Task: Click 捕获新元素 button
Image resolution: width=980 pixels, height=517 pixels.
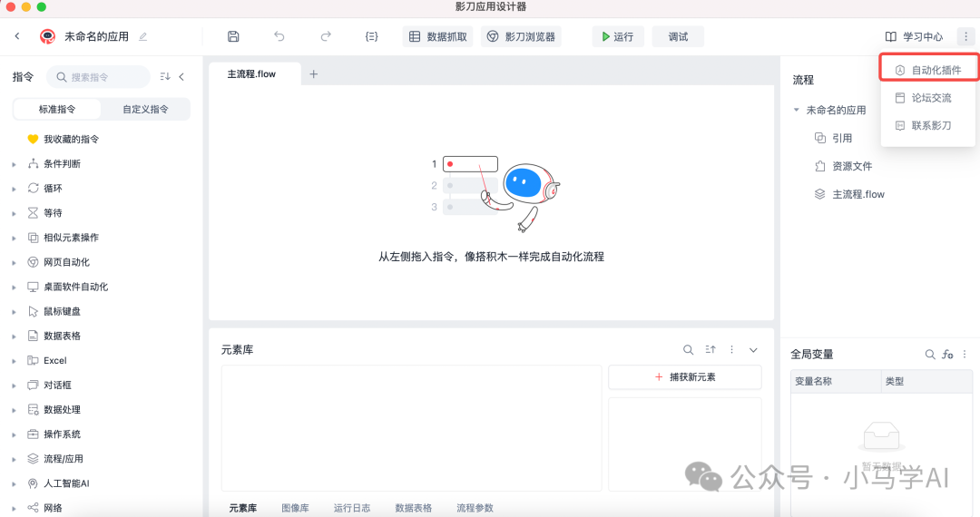Action: click(x=685, y=377)
